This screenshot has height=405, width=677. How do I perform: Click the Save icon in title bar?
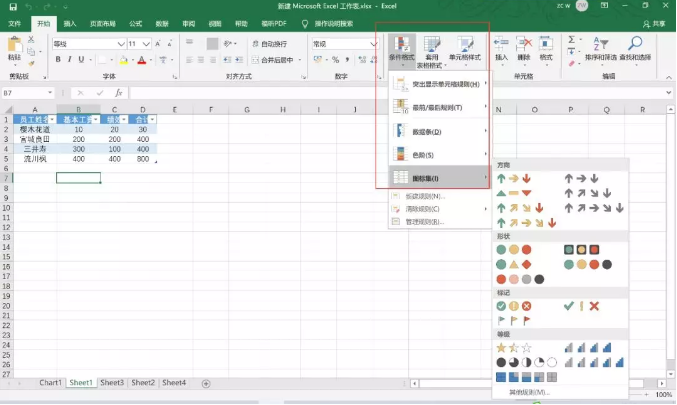coord(13,6)
